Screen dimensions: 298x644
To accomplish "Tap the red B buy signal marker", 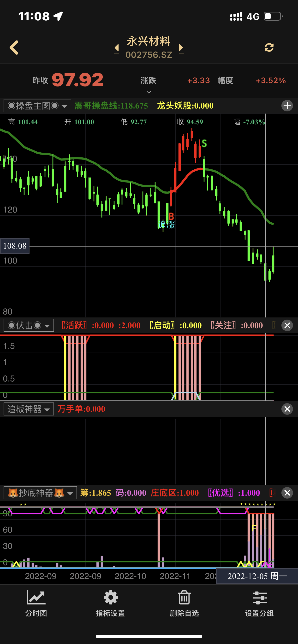I will [x=171, y=216].
